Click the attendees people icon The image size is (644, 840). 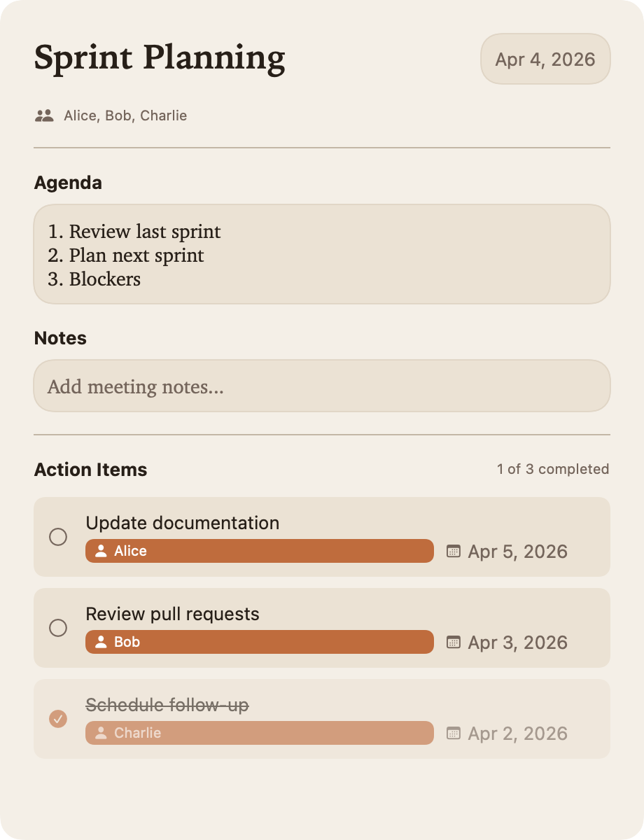point(43,115)
